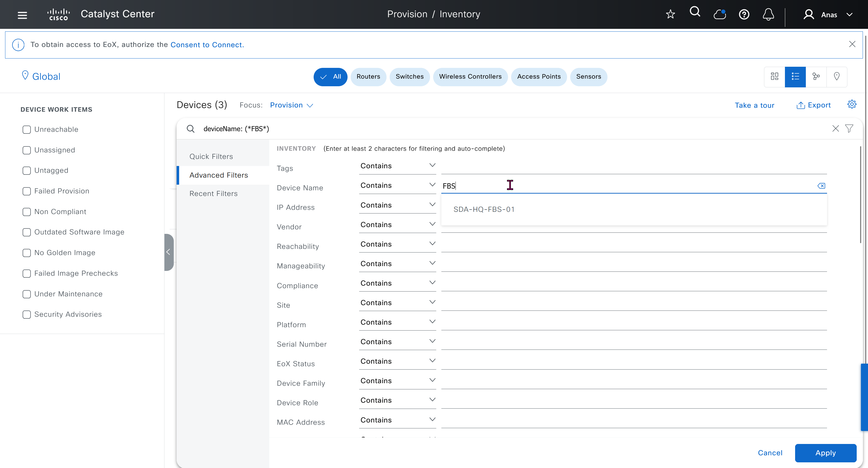Switch to Quick Filters tab

[211, 156]
